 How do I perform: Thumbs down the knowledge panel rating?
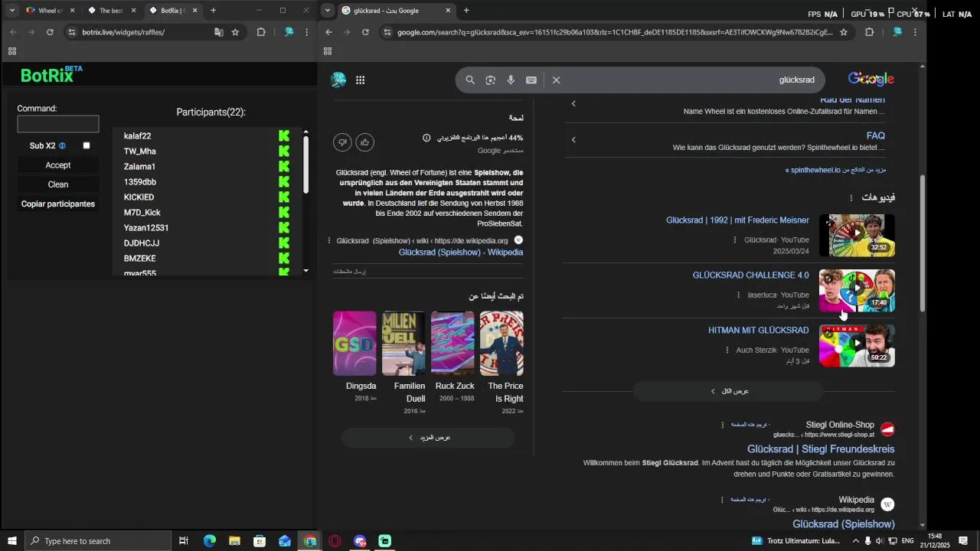pos(342,142)
